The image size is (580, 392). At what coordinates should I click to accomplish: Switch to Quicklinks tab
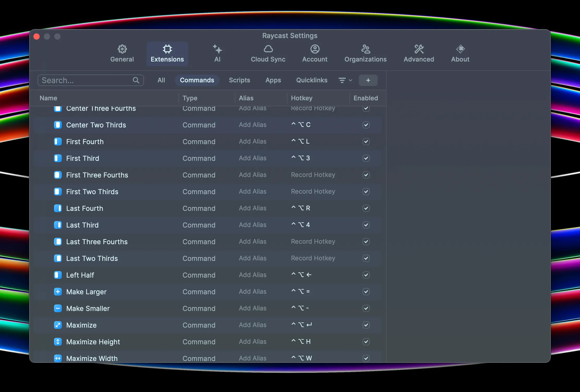click(x=312, y=80)
